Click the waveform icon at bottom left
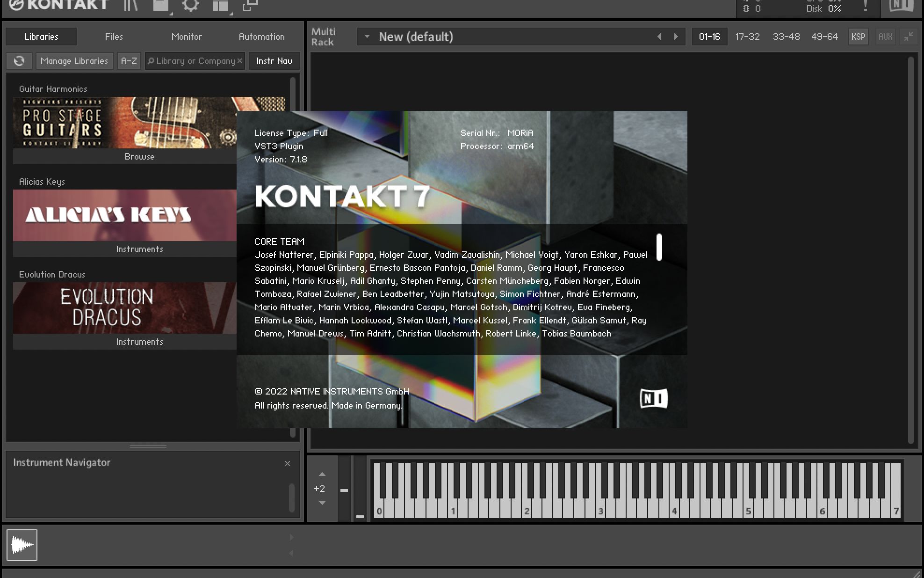The image size is (924, 578). pos(22,545)
